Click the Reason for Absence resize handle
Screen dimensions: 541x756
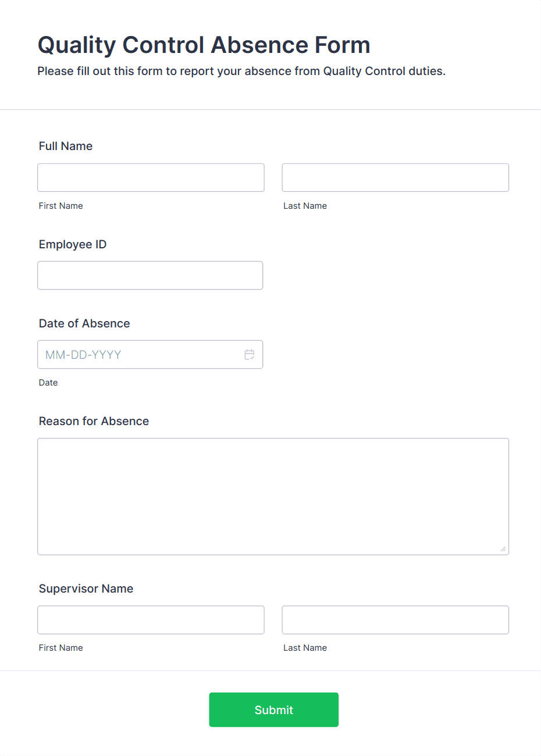point(503,548)
